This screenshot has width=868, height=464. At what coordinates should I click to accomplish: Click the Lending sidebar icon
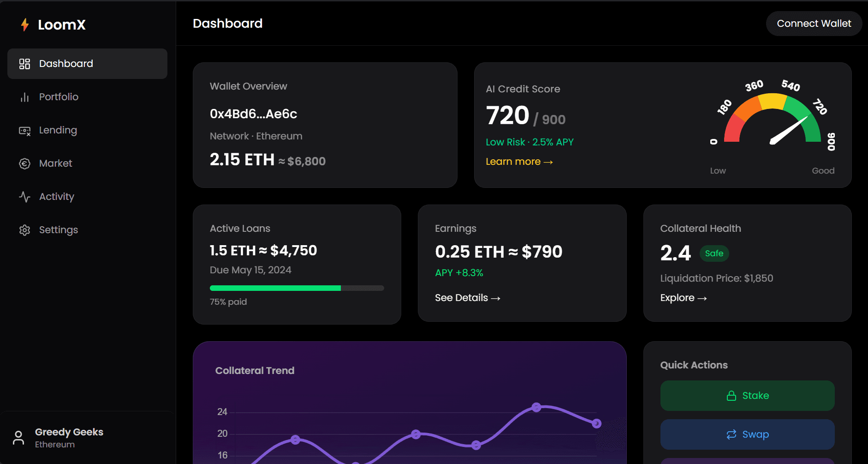coord(24,131)
